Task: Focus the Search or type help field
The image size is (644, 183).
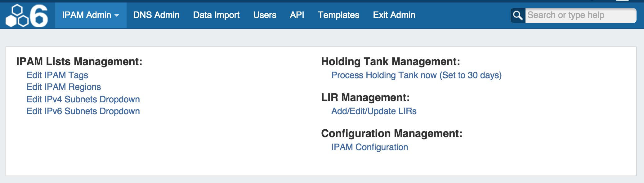Action: pos(580,15)
